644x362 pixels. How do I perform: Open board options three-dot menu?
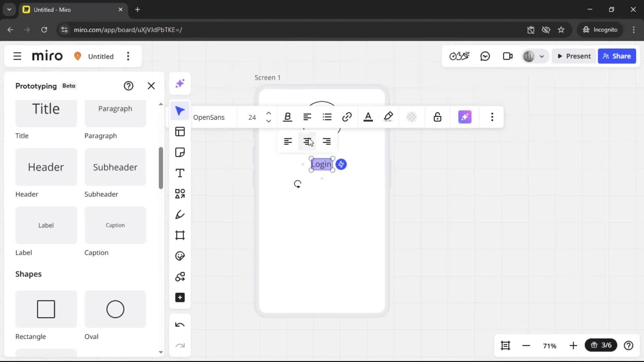click(x=128, y=56)
